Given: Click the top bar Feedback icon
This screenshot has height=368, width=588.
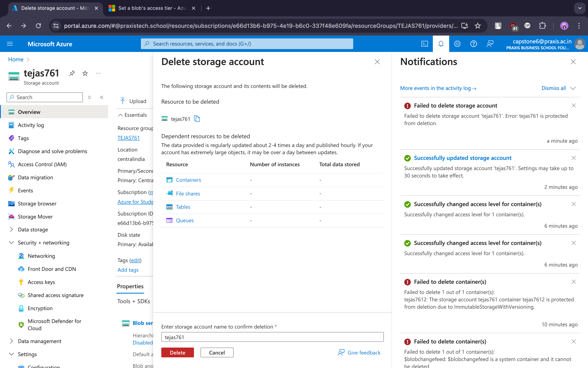Looking at the screenshot, I should point(490,44).
